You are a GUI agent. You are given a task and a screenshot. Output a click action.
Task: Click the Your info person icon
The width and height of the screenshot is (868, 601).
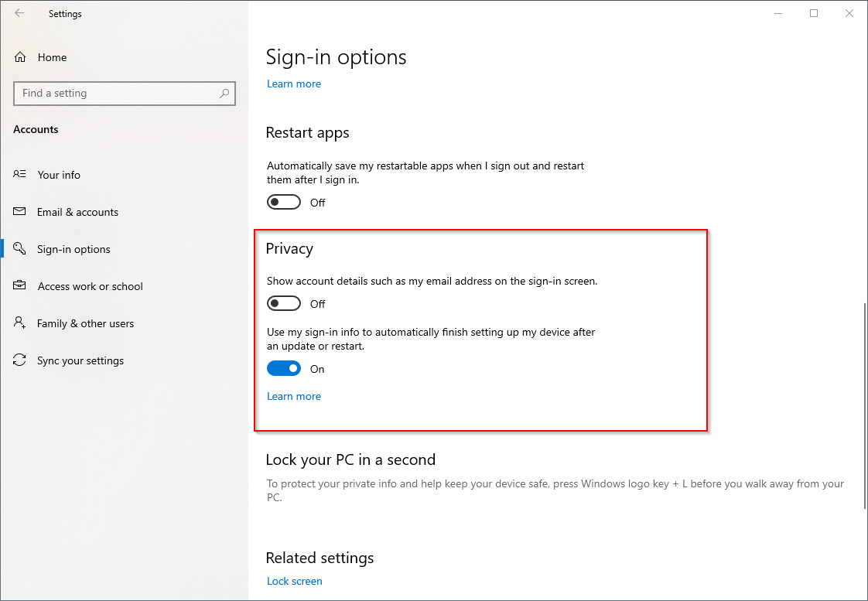[x=20, y=175]
